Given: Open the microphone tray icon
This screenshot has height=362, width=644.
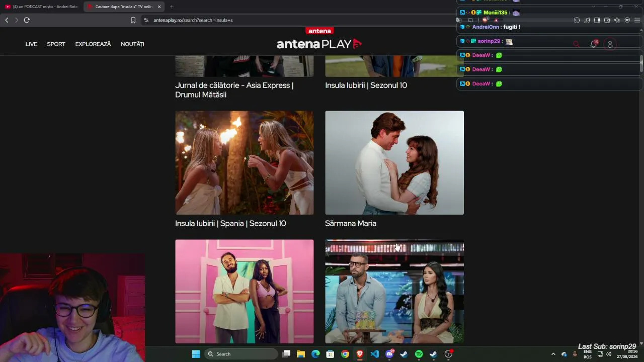Looking at the screenshot, I should [575, 354].
